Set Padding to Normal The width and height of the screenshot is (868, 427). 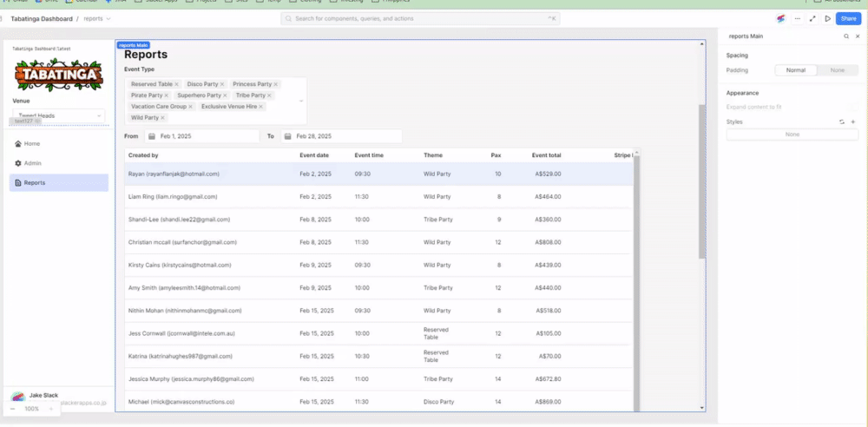click(x=795, y=70)
